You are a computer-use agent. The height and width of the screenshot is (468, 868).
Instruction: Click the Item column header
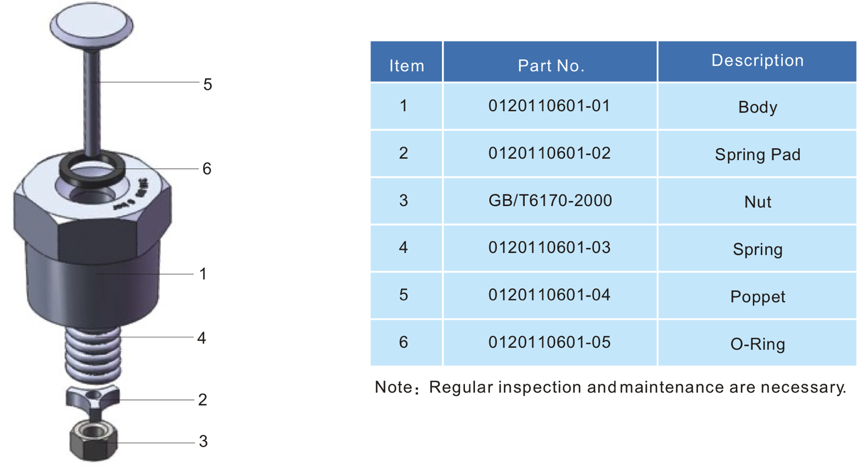[x=407, y=65]
